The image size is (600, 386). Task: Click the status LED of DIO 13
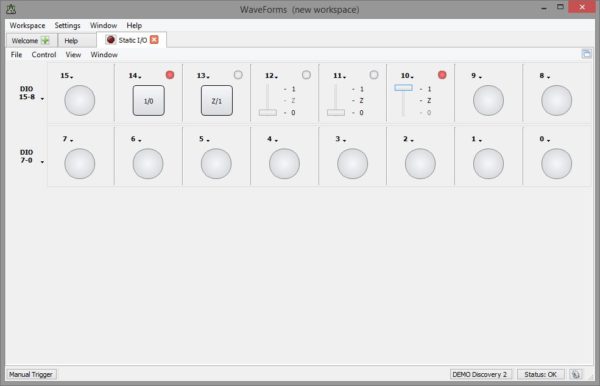click(x=238, y=75)
